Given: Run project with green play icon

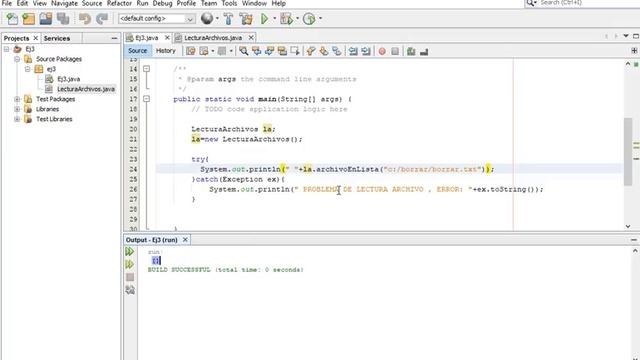Looking at the screenshot, I should (264, 18).
